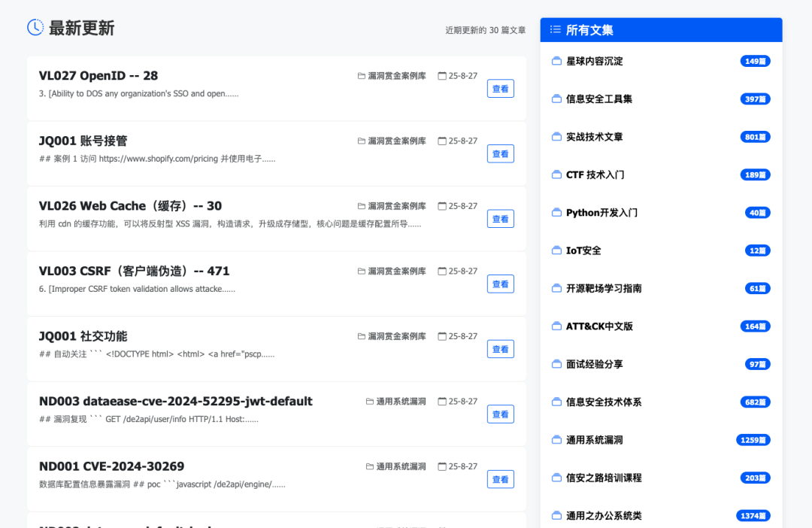Click folder icon beside 信安之路培训课程
Image resolution: width=812 pixels, height=528 pixels.
pos(556,477)
